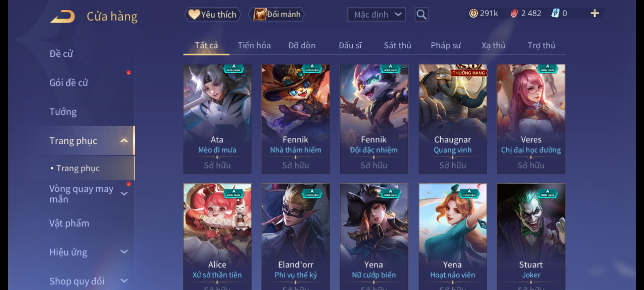This screenshot has width=644, height=290.
Task: Open Yêu thích favorites heart button
Action: coord(213,15)
